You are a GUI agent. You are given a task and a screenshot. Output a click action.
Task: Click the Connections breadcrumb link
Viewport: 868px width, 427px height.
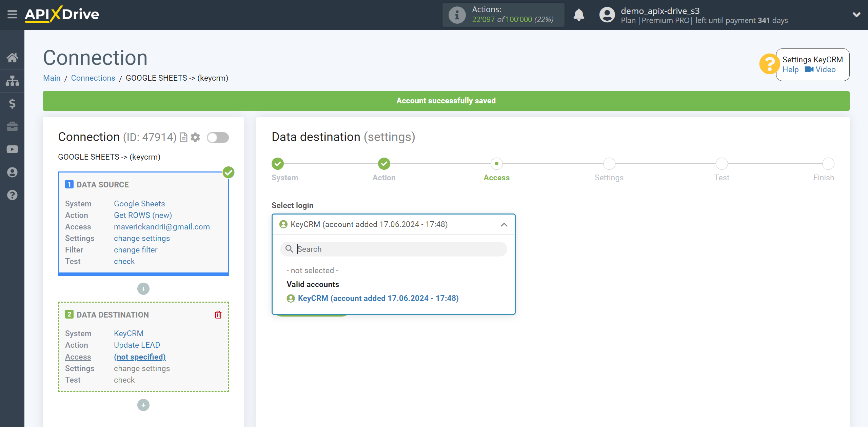(93, 78)
